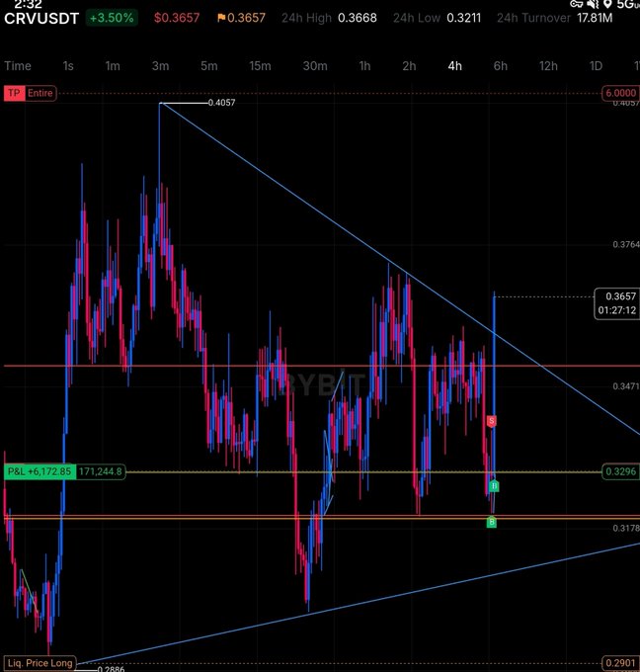
Task: Open the Time chart mode
Action: tap(18, 66)
